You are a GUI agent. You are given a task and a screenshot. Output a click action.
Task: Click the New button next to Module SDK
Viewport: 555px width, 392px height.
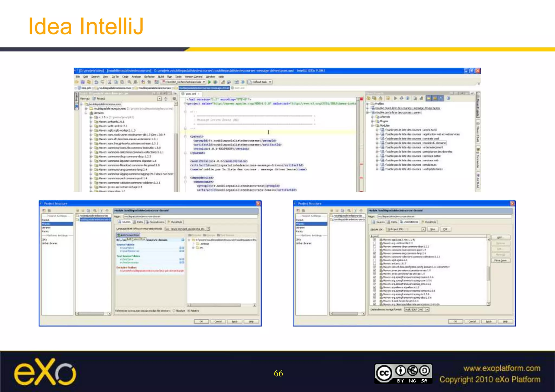tap(433, 229)
